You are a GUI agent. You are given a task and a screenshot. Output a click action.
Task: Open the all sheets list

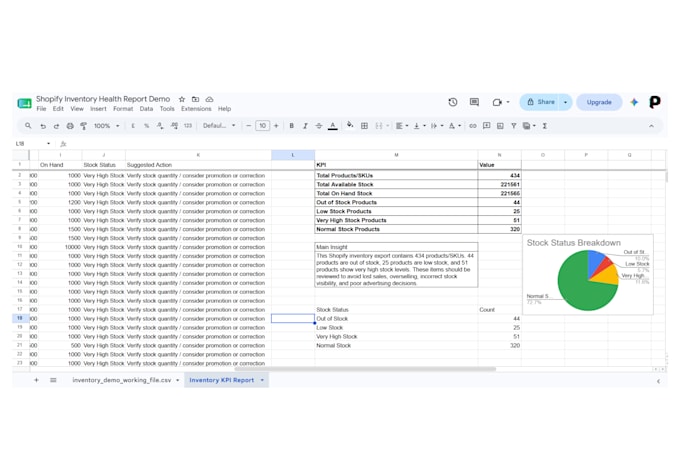pos(53,380)
